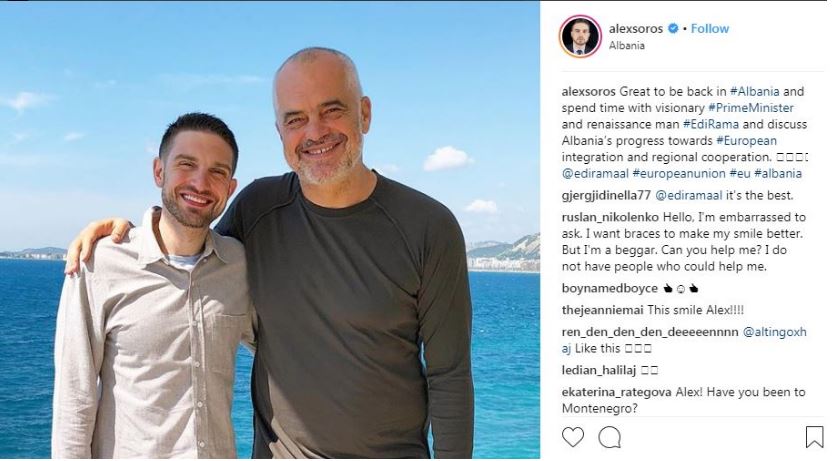Open the Albania location link
This screenshot has height=461, width=834.
[627, 46]
